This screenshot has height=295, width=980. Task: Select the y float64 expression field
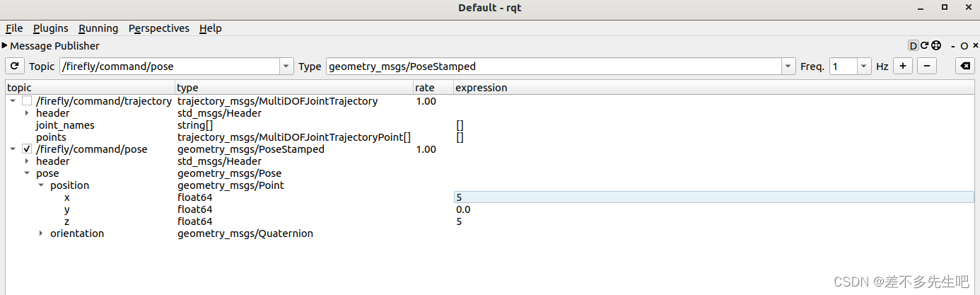pos(713,209)
